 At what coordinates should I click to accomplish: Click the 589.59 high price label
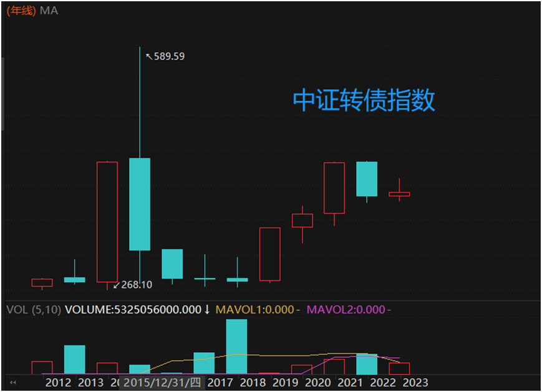click(x=169, y=56)
